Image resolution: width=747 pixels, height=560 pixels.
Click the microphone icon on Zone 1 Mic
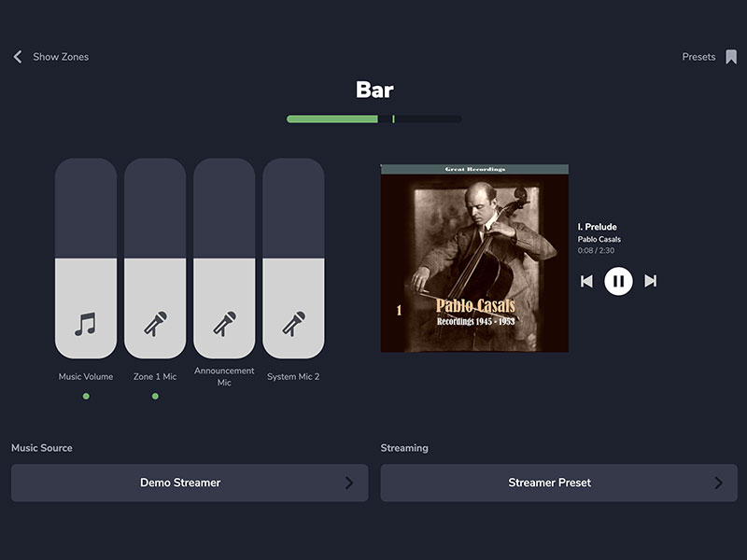coord(155,324)
